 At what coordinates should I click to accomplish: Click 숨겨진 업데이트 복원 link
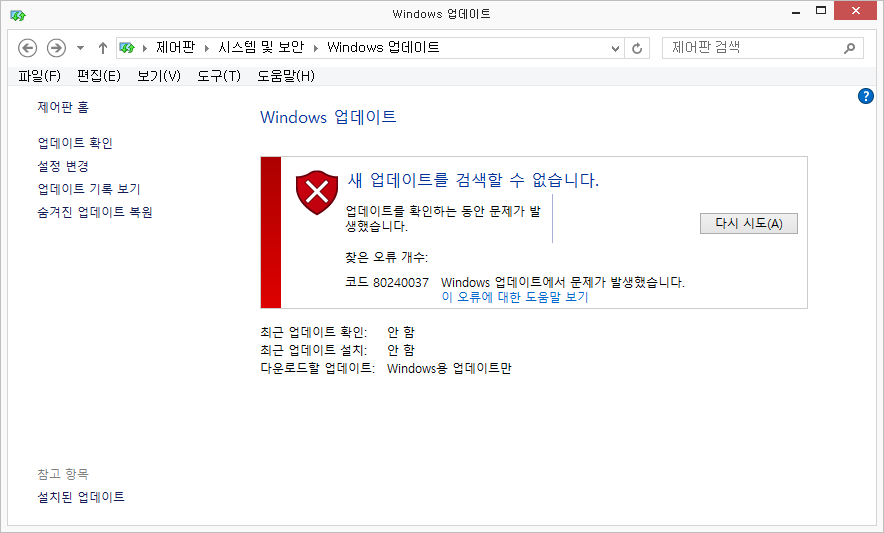tap(95, 212)
